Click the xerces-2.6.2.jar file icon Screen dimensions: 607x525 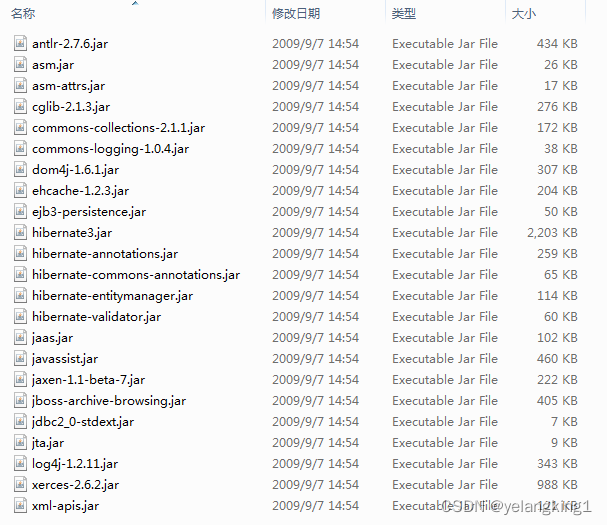click(x=20, y=484)
